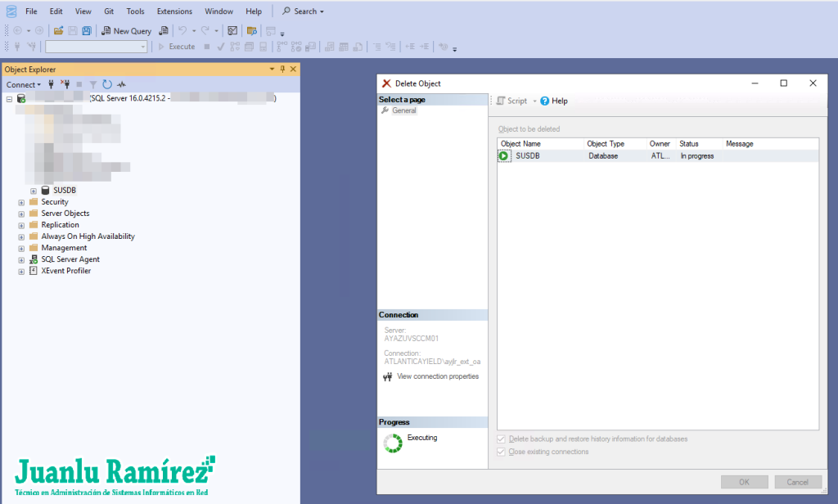Click the Help icon in Delete Object dialog
The image size is (838, 504).
coord(554,101)
